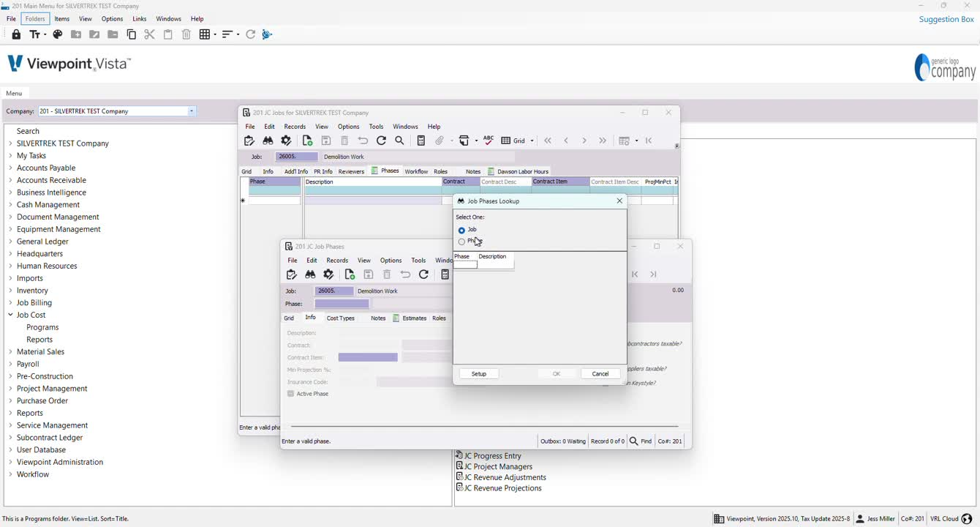Open the Links menu in main window
980x527 pixels.
click(x=140, y=19)
